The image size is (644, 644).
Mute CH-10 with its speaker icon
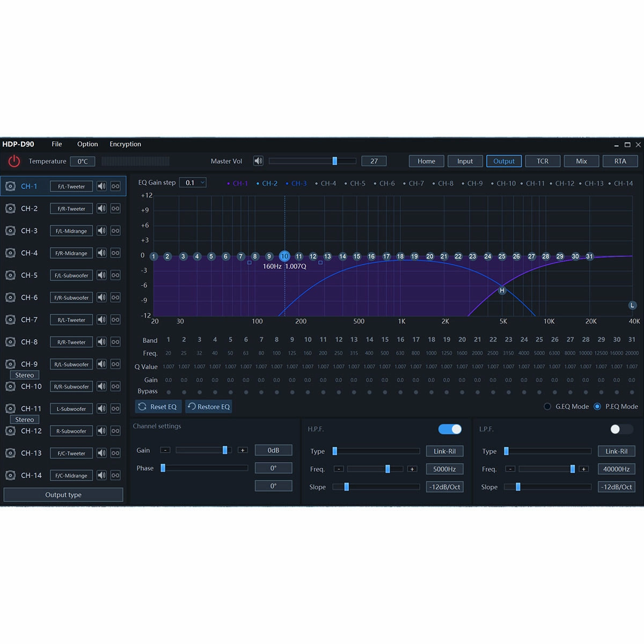tap(101, 386)
